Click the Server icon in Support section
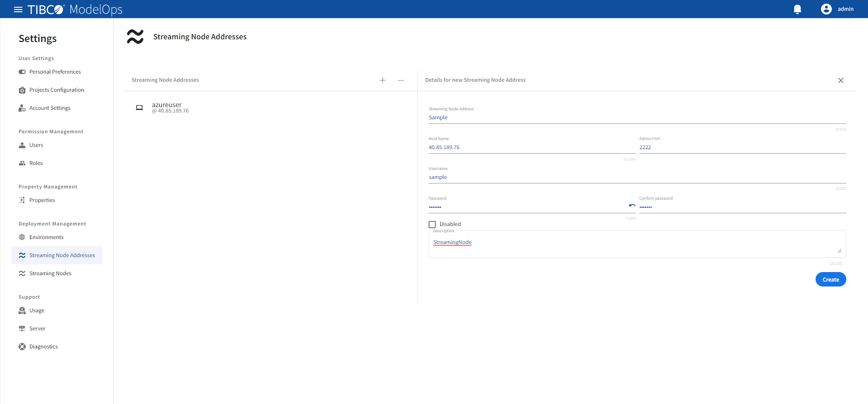The image size is (868, 404). (x=22, y=329)
